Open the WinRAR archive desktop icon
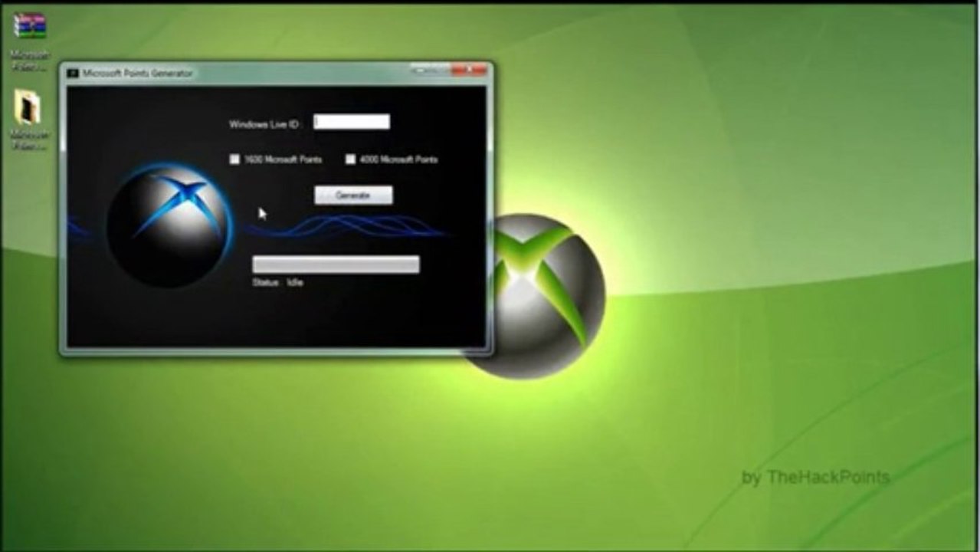The image size is (980, 552). [x=30, y=25]
